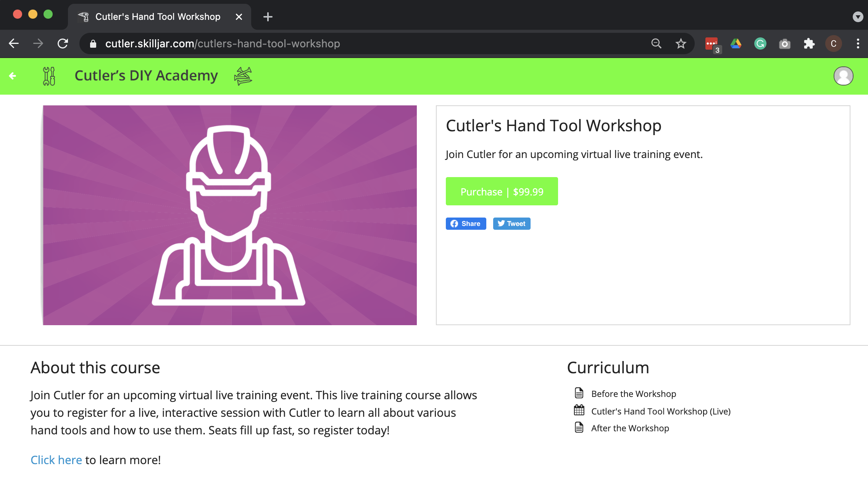The image size is (868, 487).
Task: Click the saw icon beside Academy title
Action: 243,76
